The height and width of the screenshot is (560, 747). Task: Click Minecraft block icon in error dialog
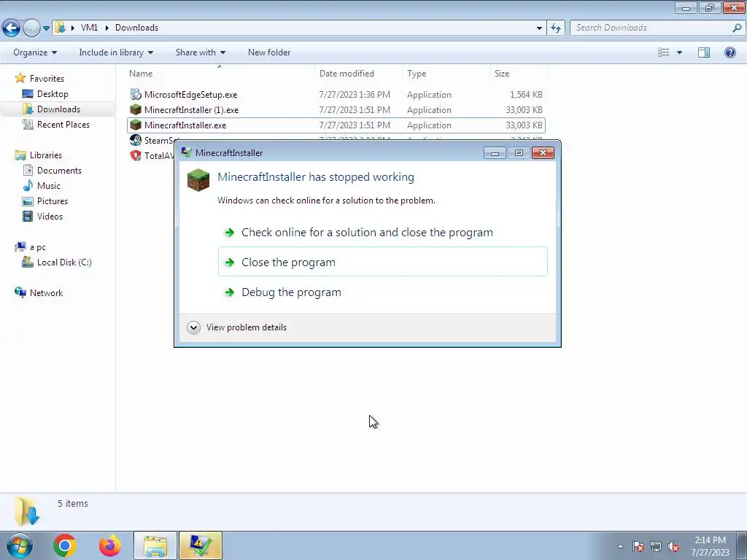(x=198, y=180)
